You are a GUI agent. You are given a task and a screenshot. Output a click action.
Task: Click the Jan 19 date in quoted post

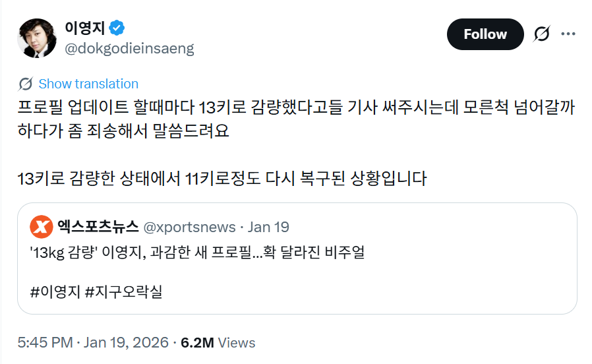coord(269,227)
